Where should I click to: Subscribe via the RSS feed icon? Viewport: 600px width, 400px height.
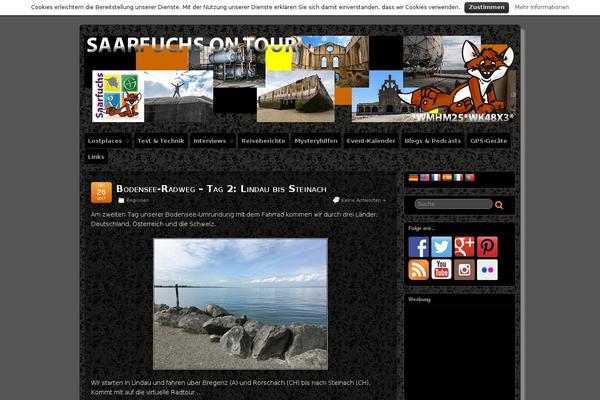point(418,270)
